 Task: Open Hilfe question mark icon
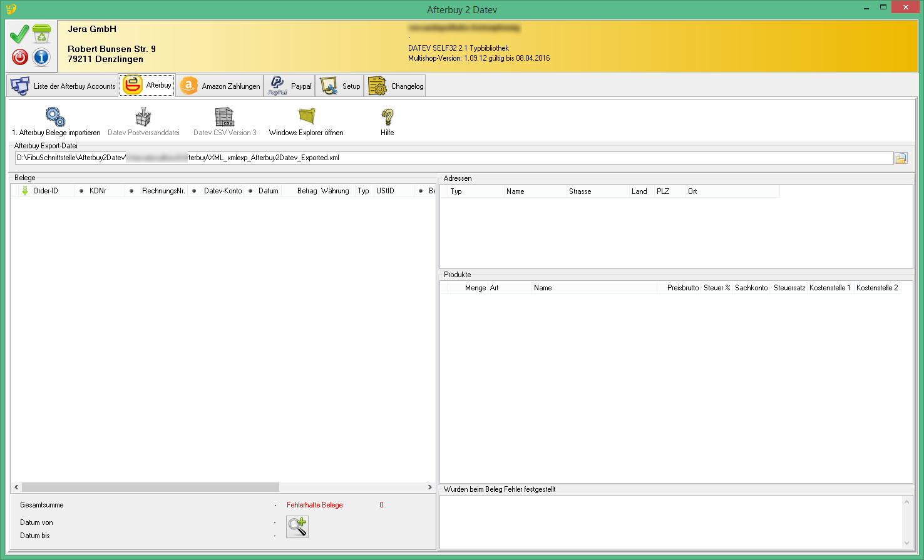[388, 117]
